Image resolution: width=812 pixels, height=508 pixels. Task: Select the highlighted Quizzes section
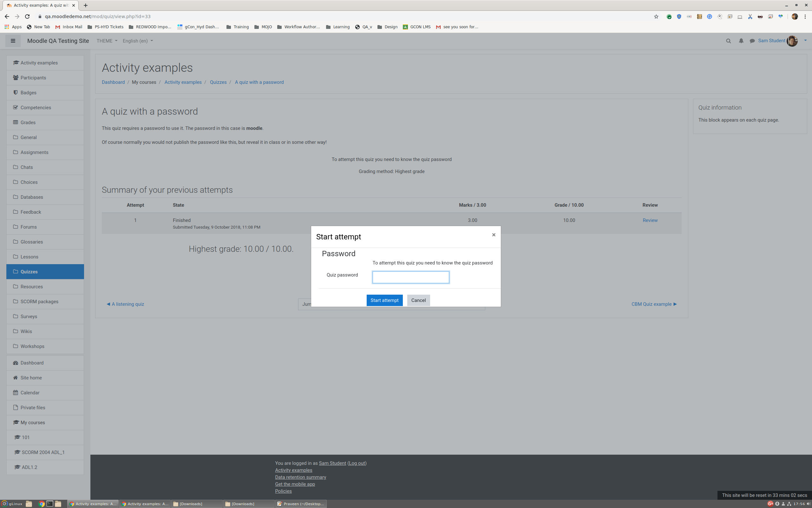(45, 271)
